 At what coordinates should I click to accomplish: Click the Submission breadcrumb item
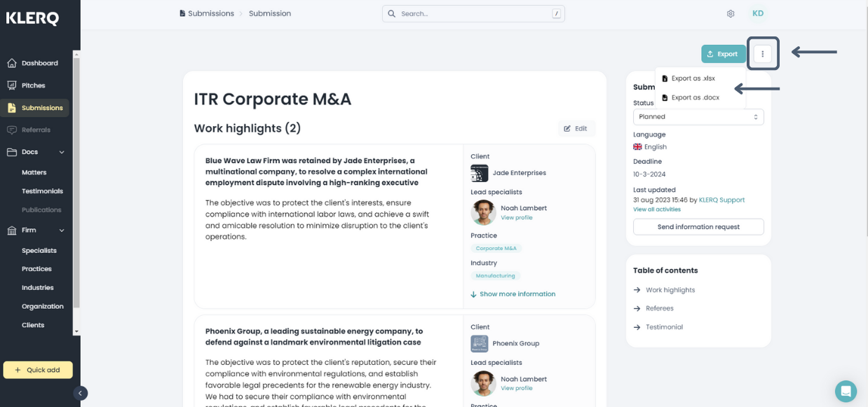pos(270,13)
